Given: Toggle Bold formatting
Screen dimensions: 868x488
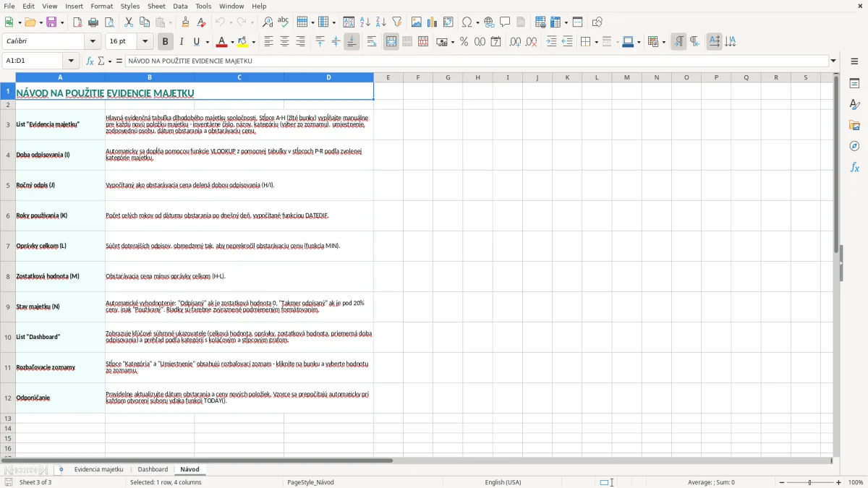Looking at the screenshot, I should point(165,42).
